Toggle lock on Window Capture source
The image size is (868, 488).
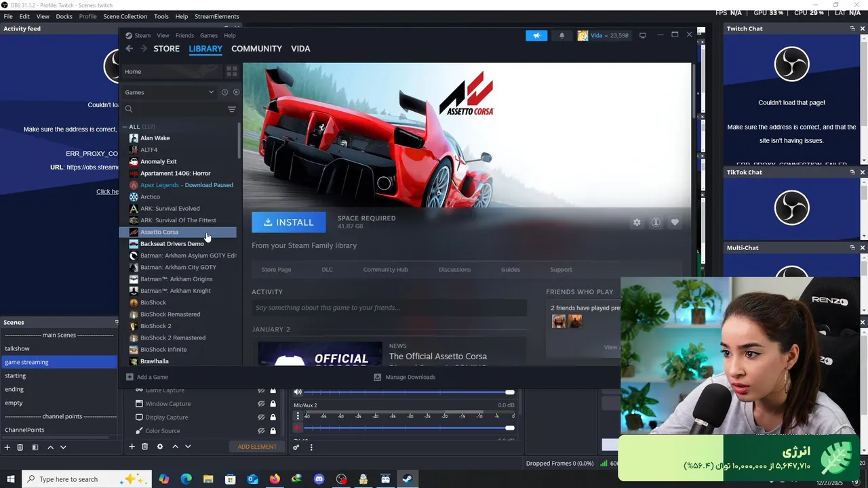[x=273, y=404]
